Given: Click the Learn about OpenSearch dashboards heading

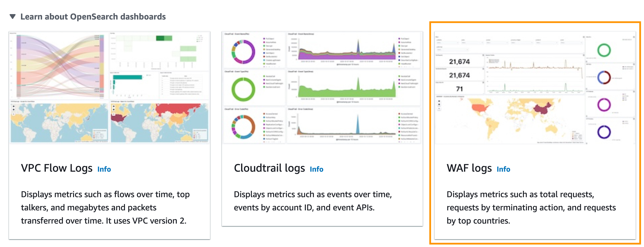Looking at the screenshot, I should click(93, 17).
